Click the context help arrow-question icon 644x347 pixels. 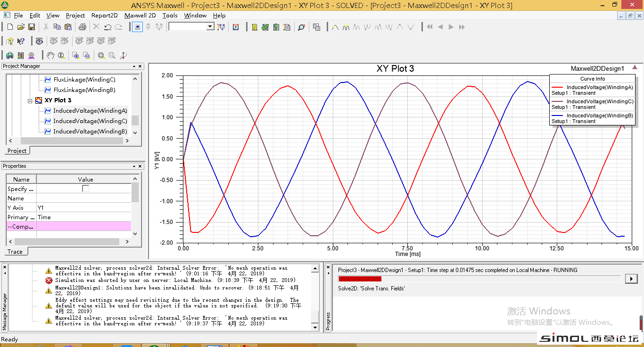coord(21,41)
